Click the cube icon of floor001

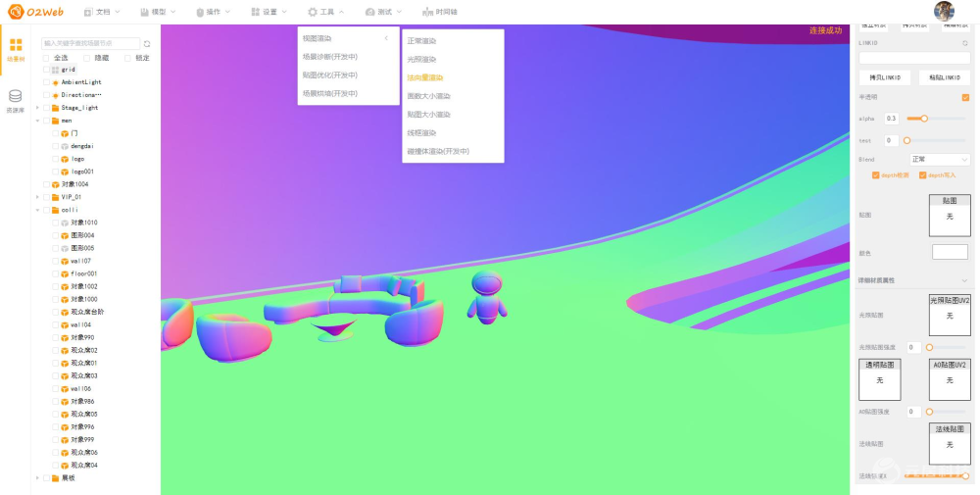coord(65,273)
